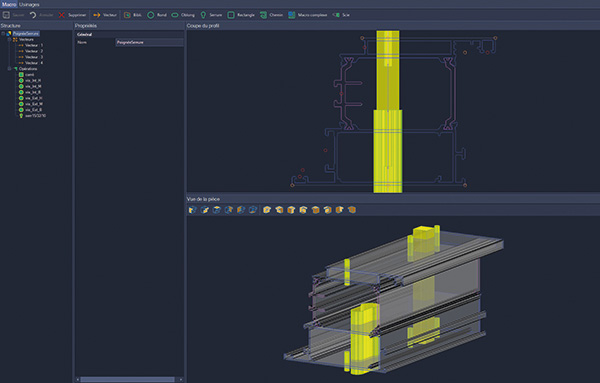Click the Nom property label
Screen dimensions: 600x383
click(x=82, y=42)
